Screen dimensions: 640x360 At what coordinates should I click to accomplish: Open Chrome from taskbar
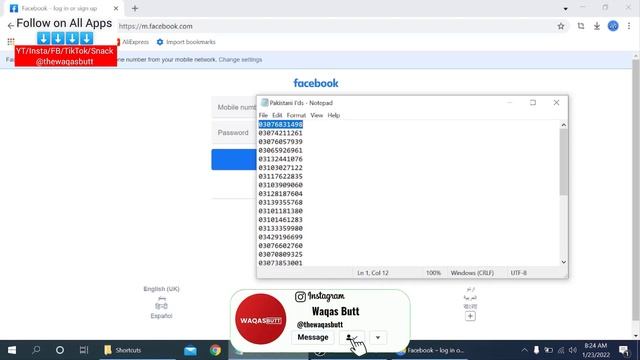click(215, 350)
